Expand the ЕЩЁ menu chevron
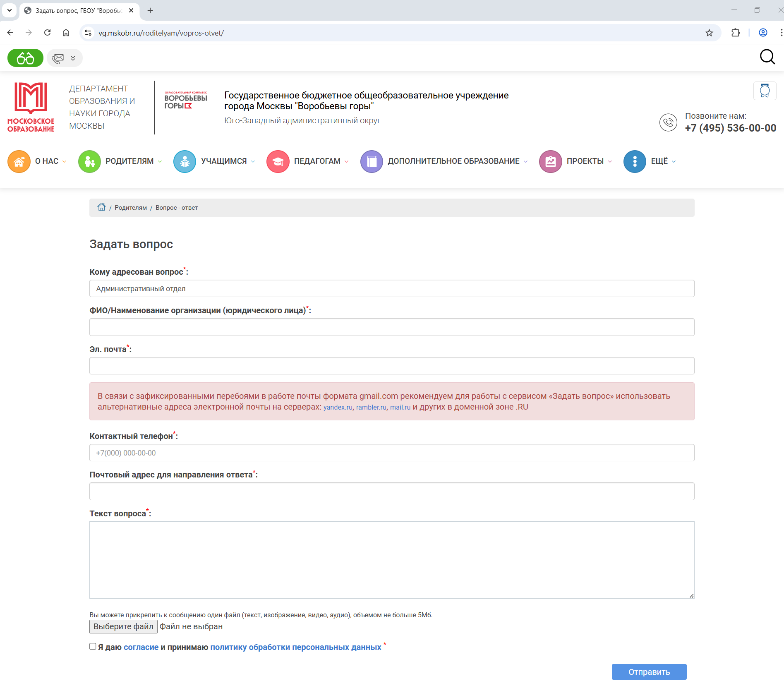784x693 pixels. click(674, 162)
